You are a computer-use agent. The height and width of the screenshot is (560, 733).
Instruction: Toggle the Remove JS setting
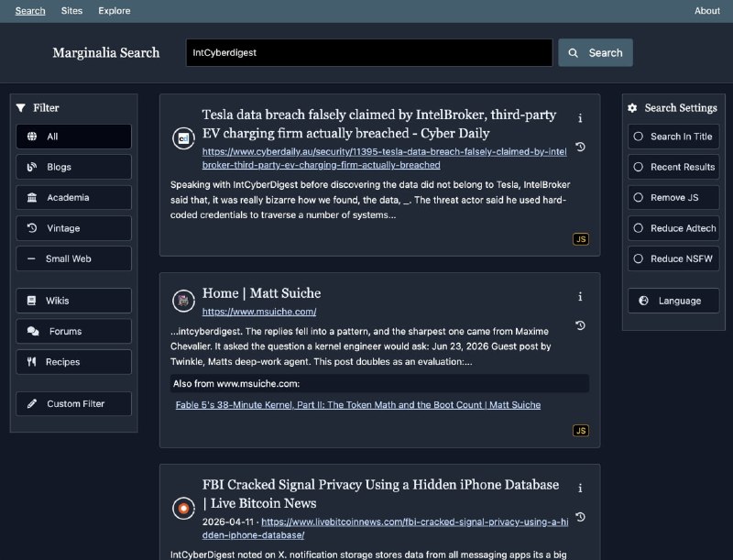(673, 197)
